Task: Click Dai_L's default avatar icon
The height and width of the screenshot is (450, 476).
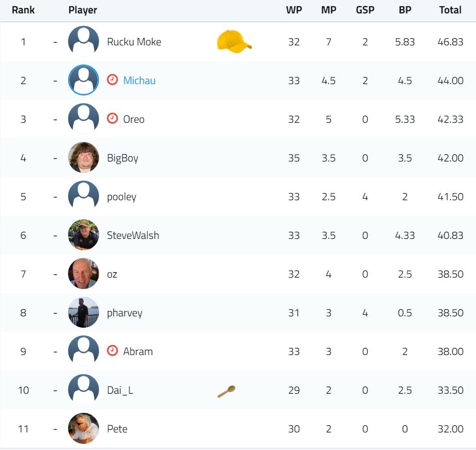Action: pos(84,390)
